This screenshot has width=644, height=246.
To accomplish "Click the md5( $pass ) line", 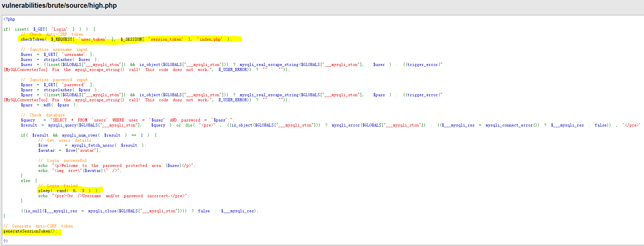I will point(49,105).
